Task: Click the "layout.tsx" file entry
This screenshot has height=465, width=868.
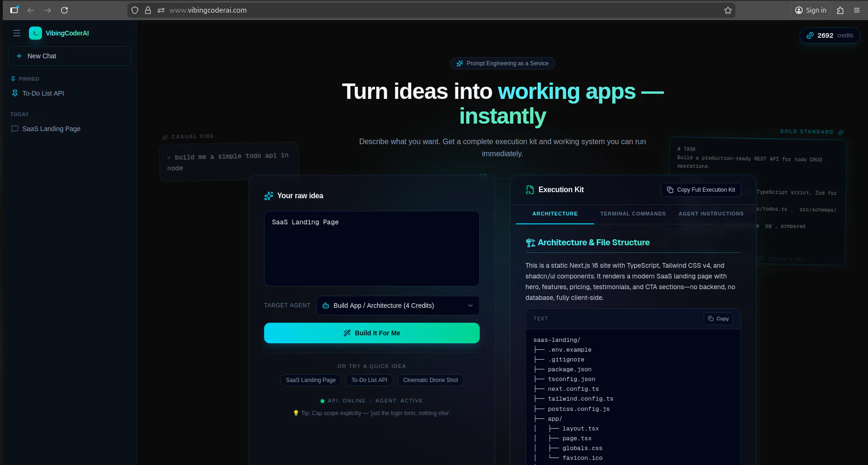Action: click(581, 429)
